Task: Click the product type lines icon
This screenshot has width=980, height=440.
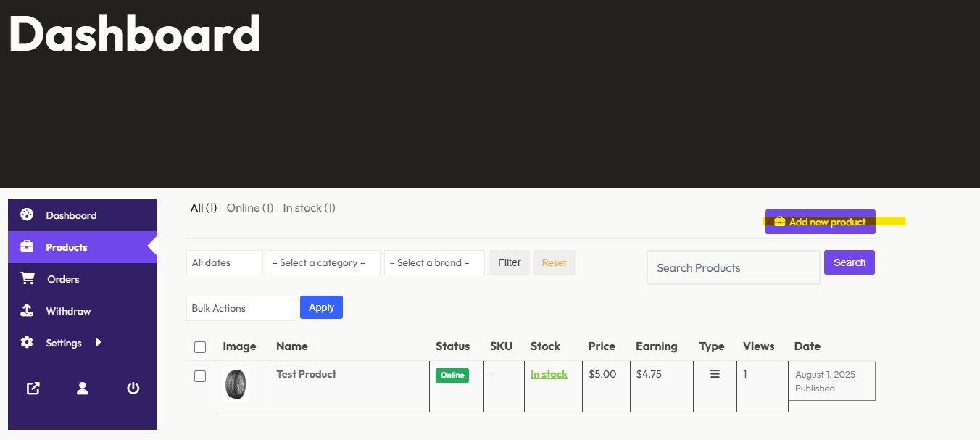Action: 715,374
